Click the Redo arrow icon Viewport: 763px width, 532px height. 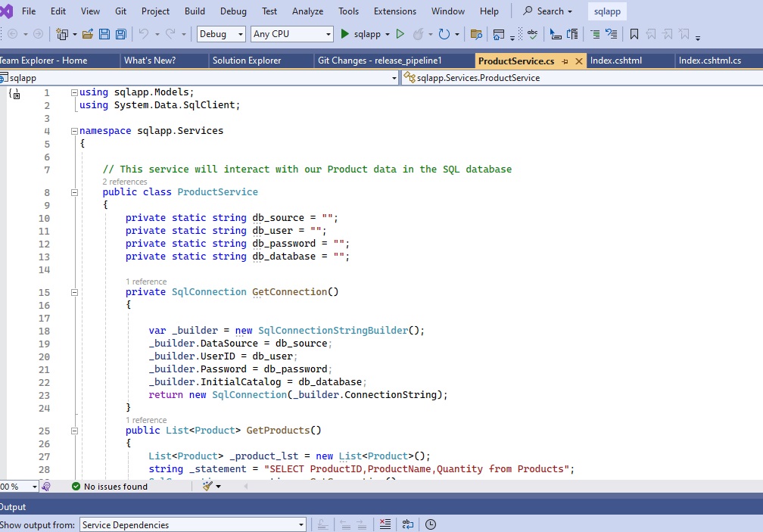click(170, 33)
